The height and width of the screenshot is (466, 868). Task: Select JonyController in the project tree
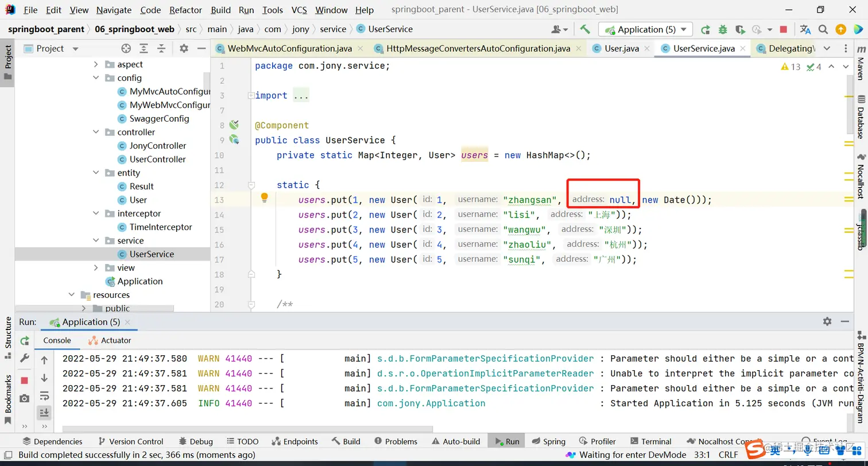point(158,146)
